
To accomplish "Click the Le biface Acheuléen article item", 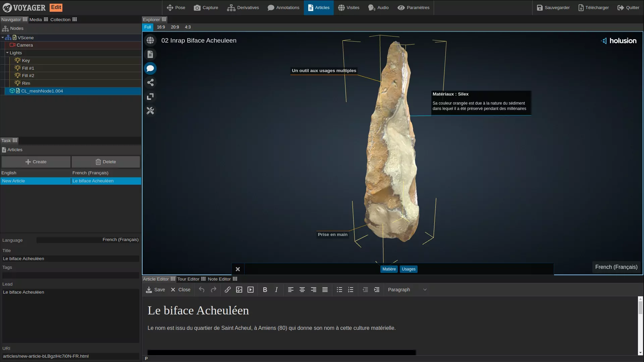I will point(93,181).
